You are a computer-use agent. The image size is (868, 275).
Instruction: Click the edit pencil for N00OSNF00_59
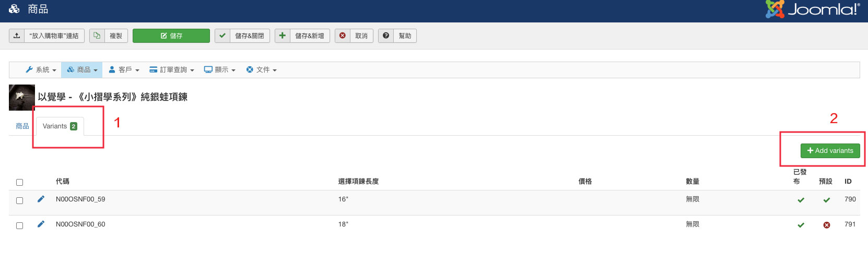tap(41, 199)
